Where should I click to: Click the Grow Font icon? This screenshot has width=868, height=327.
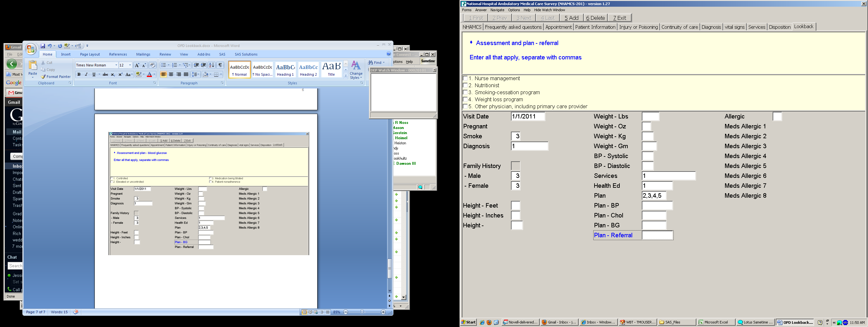click(x=137, y=65)
